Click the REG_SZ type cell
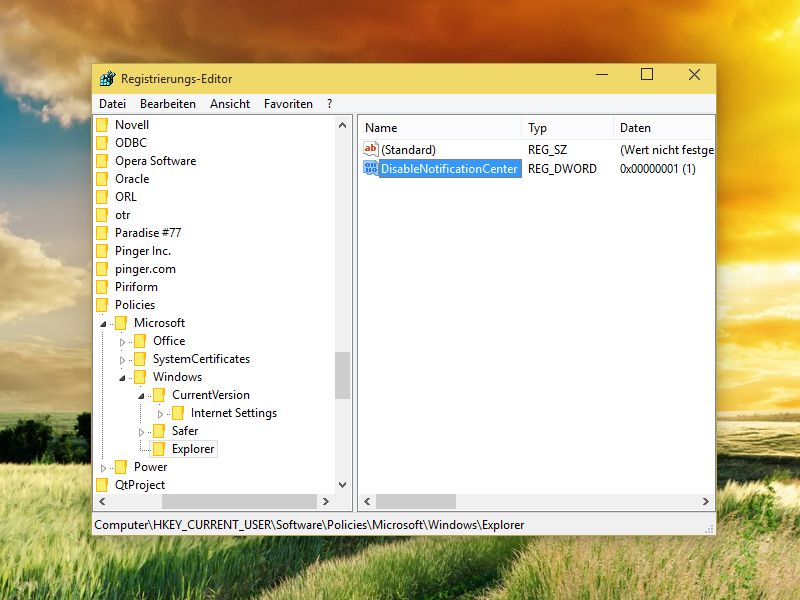800x600 pixels. coord(547,150)
